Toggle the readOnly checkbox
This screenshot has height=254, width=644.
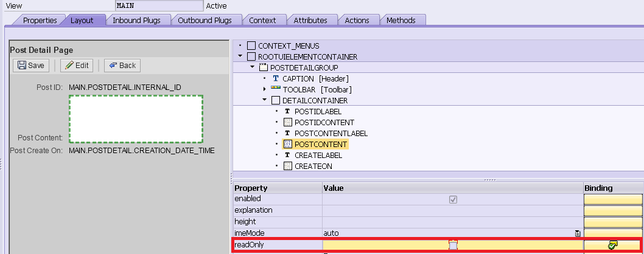pos(453,245)
